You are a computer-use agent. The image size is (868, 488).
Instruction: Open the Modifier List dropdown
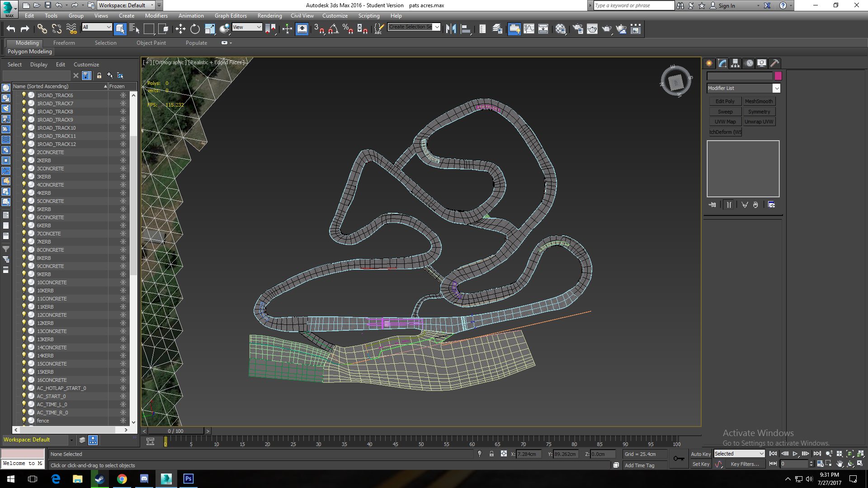(744, 88)
